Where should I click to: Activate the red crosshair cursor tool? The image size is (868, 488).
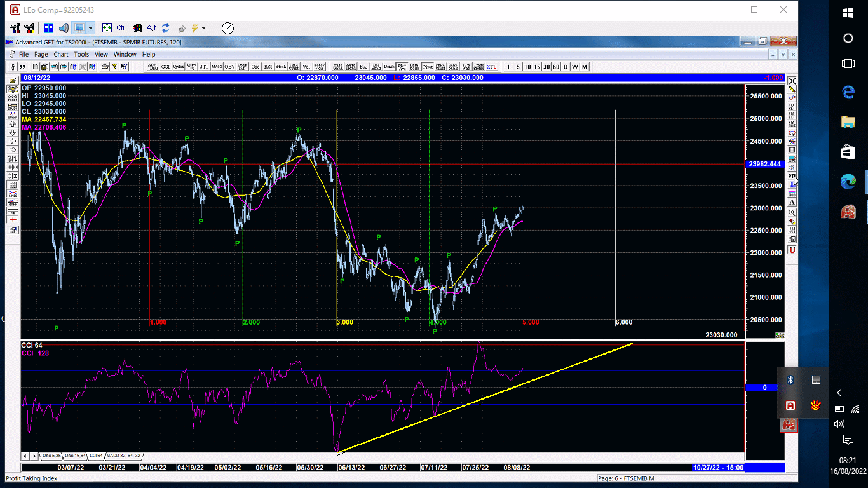(x=13, y=220)
